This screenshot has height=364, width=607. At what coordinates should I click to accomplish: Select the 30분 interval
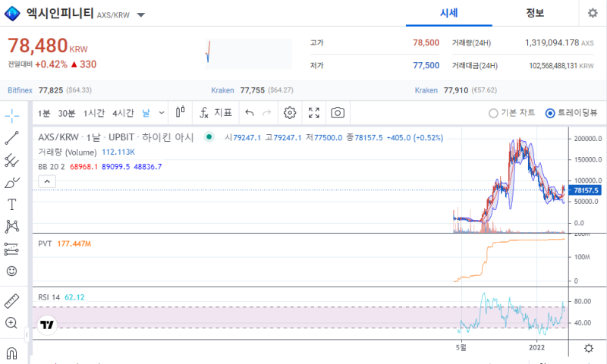tap(67, 113)
